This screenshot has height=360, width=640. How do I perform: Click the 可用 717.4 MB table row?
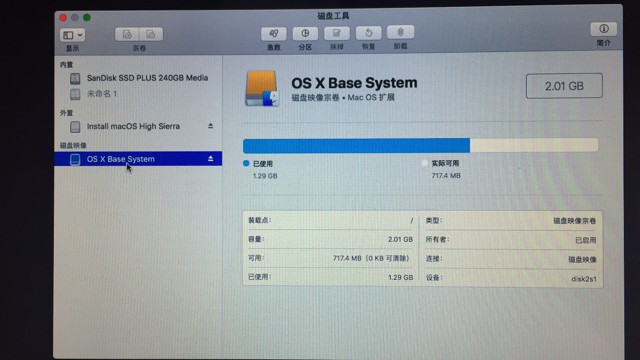pos(331,258)
